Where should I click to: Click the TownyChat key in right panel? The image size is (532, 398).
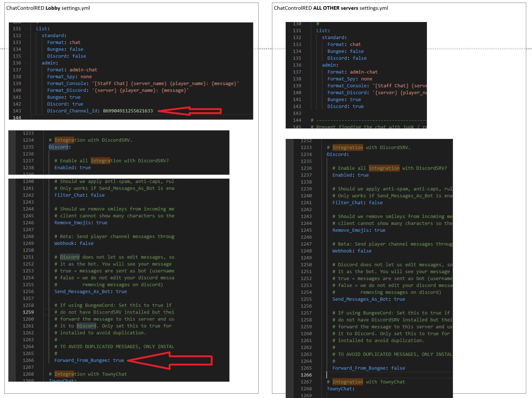tap(339, 389)
